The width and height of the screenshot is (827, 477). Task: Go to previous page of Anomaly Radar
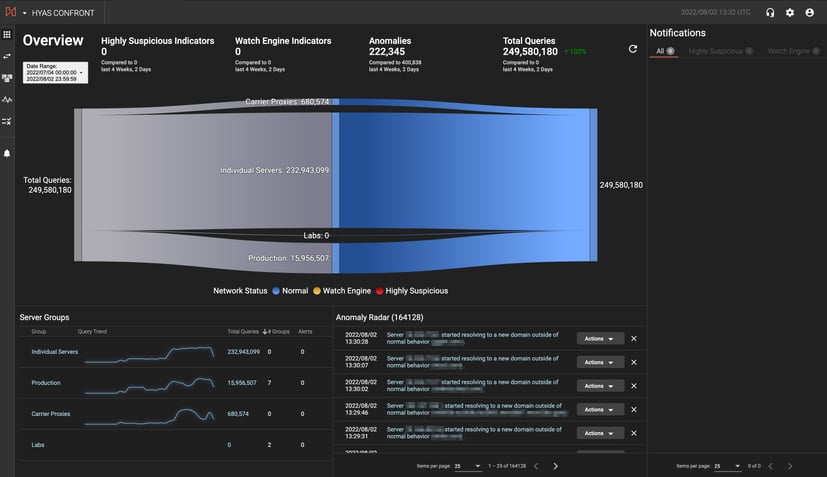click(536, 466)
